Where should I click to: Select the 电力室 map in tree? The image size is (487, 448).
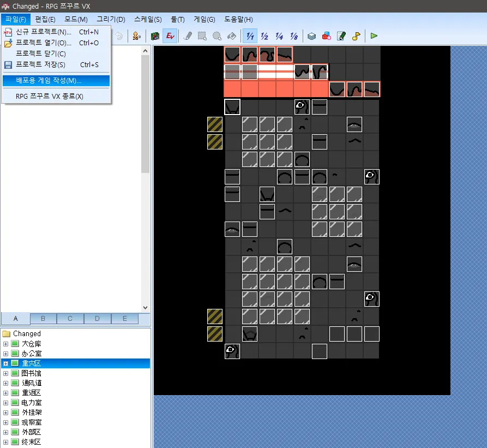[32, 403]
